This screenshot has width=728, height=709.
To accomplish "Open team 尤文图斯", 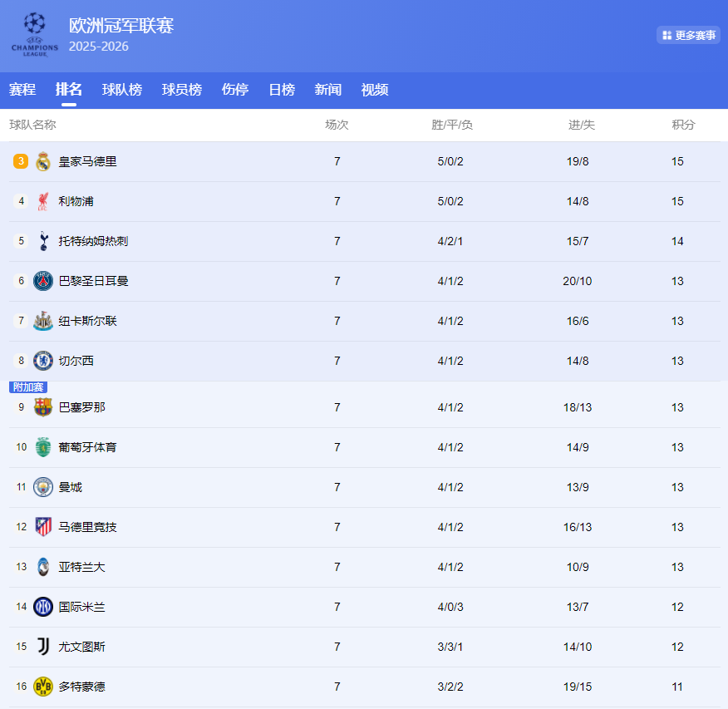I will [81, 647].
